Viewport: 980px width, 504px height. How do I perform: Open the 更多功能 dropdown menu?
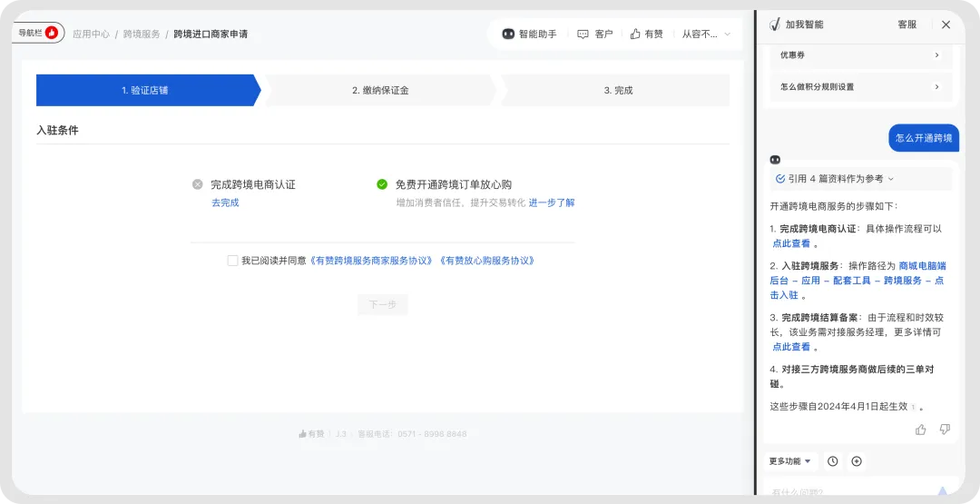[x=790, y=461]
